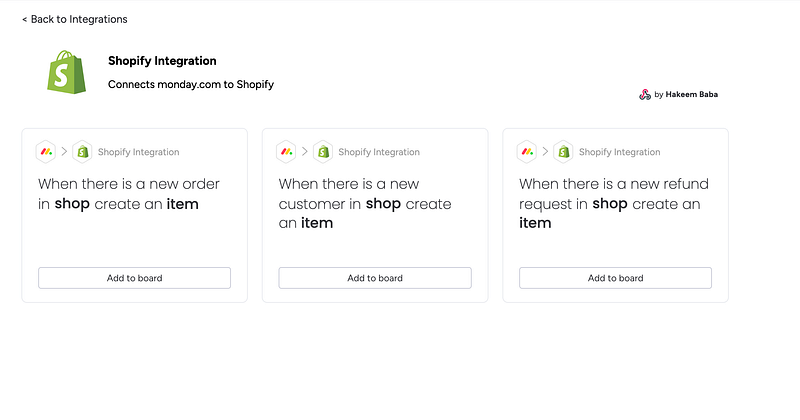The height and width of the screenshot is (420, 800).
Task: Select bold 'item' field in new customer recipe
Action: (317, 223)
